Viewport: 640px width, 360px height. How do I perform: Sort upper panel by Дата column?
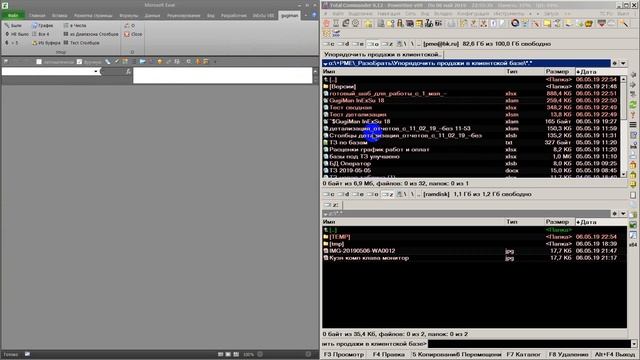pyautogui.click(x=600, y=71)
